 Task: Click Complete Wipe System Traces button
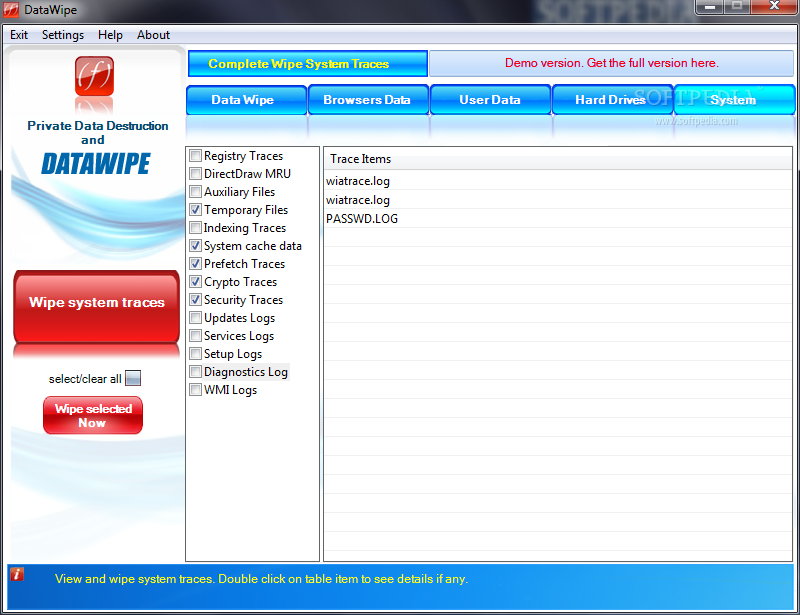tap(308, 63)
